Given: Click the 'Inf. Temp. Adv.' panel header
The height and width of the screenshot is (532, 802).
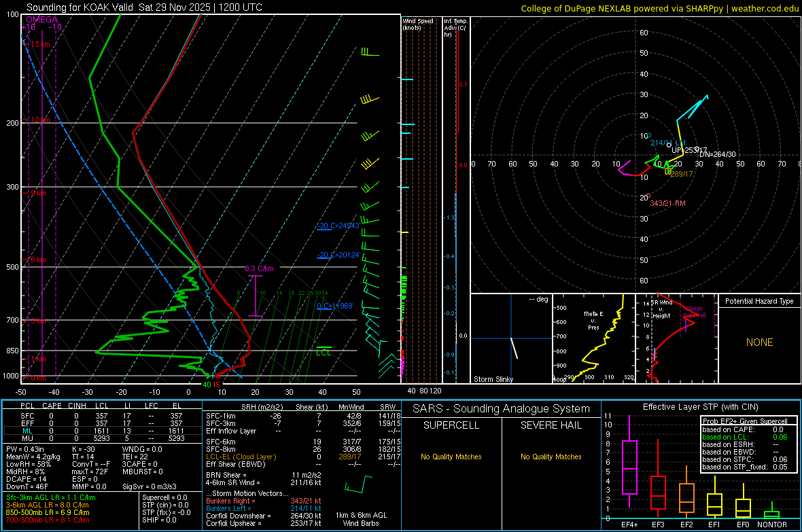Looking at the screenshot, I should (x=455, y=28).
